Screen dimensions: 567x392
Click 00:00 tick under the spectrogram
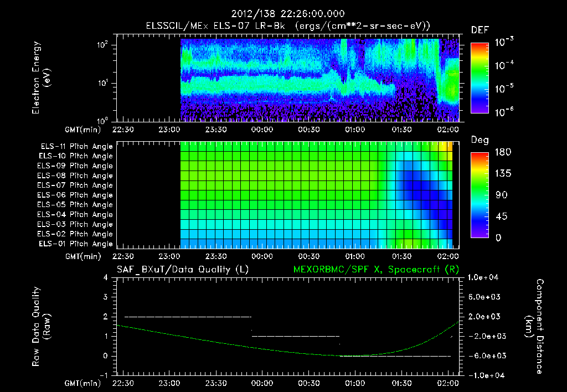coord(262,130)
